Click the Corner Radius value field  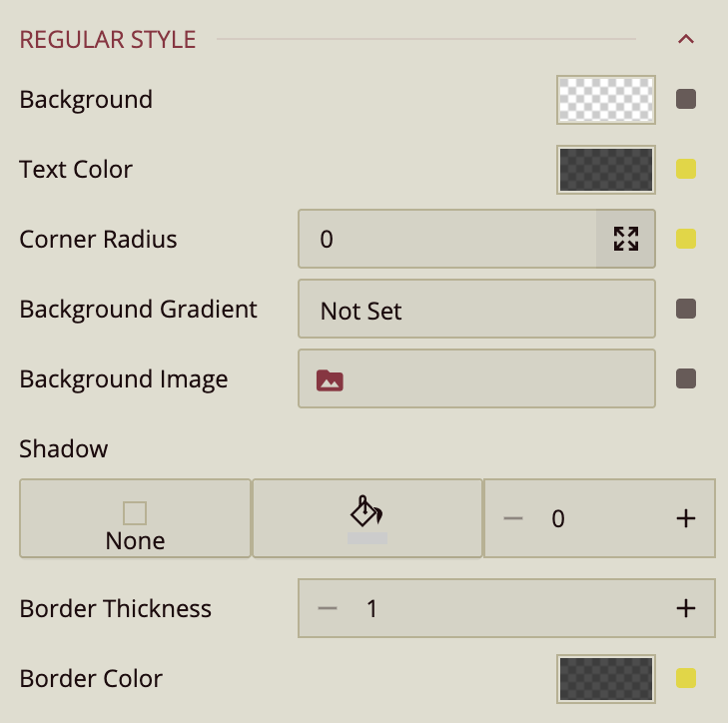447,240
